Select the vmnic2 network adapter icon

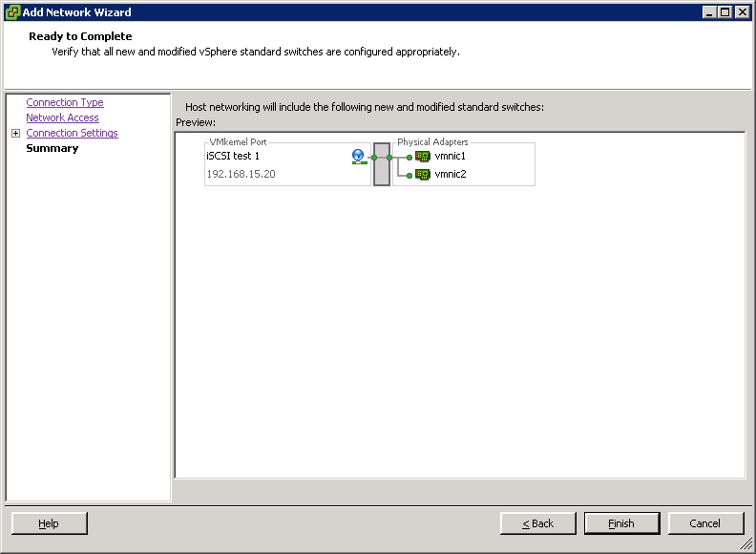(423, 175)
